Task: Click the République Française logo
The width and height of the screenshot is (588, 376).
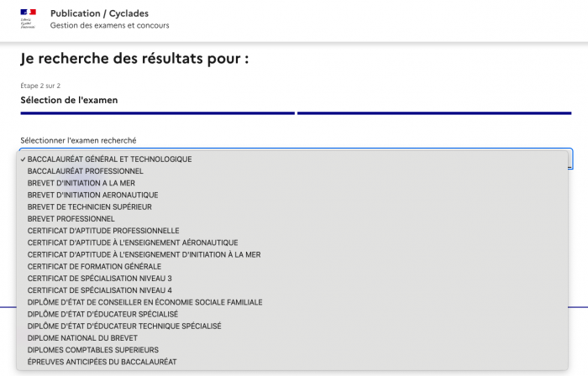Action: pyautogui.click(x=28, y=18)
